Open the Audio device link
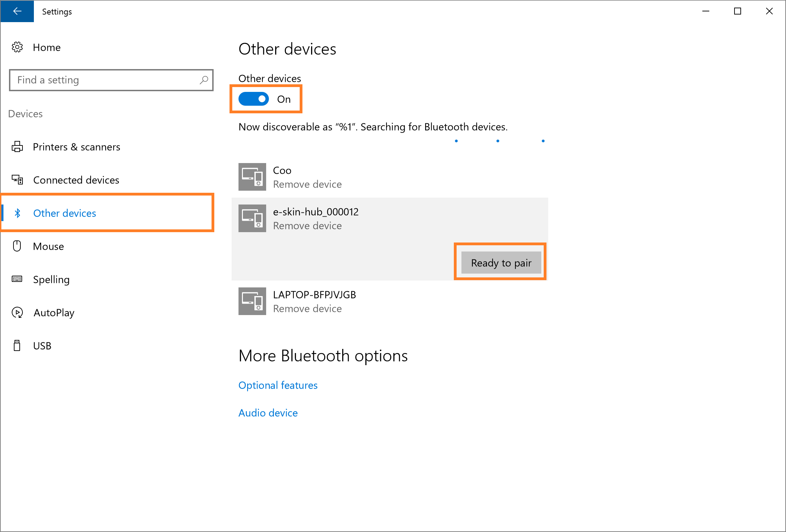Image resolution: width=786 pixels, height=532 pixels. [268, 413]
